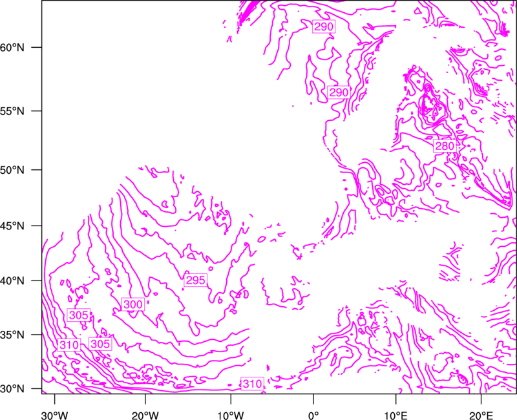
Task: Select the 55°N latitude axis label
Action: tap(12, 111)
